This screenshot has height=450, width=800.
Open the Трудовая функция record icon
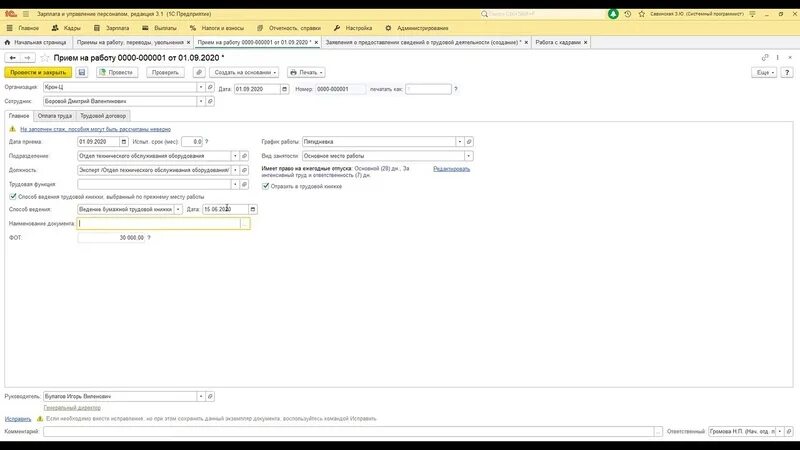(x=244, y=184)
